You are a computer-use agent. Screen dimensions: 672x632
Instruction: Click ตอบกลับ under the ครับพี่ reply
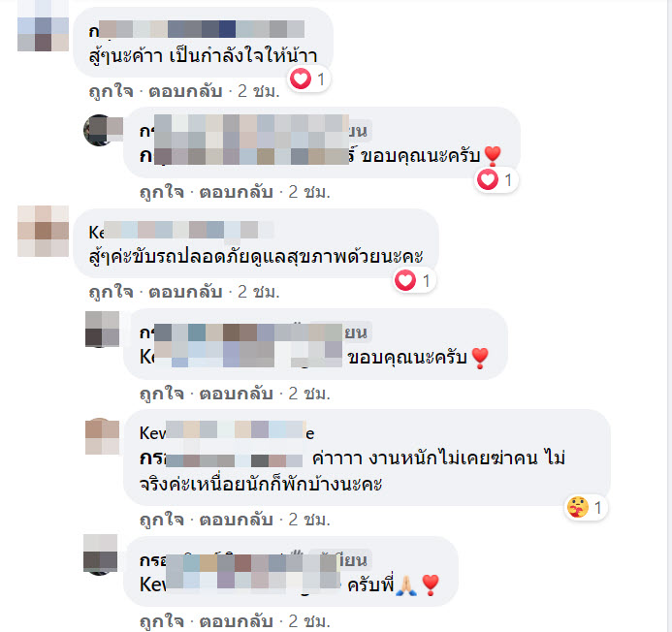tap(237, 621)
